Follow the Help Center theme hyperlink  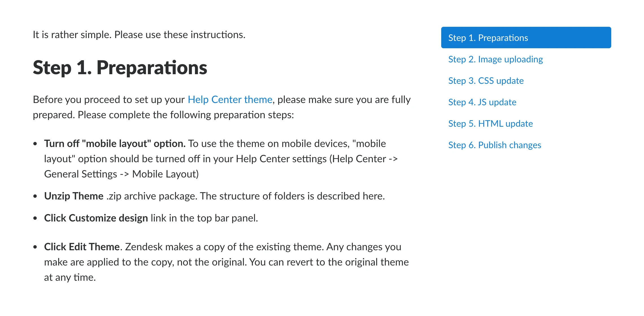[x=230, y=100]
